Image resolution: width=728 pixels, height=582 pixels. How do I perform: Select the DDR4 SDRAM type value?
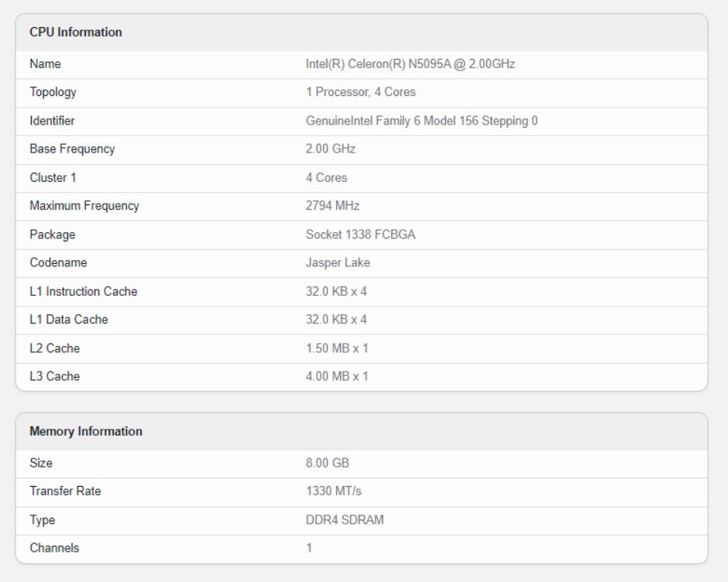[345, 520]
